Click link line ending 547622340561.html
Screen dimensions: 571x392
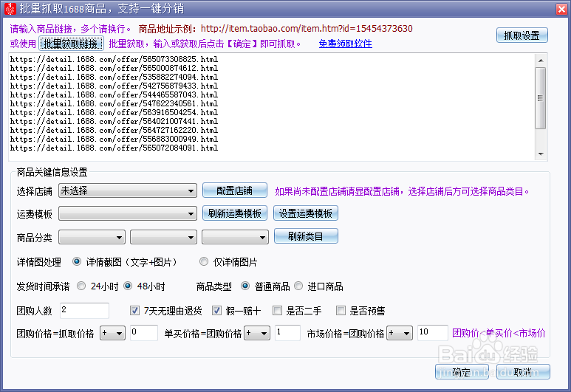pyautogui.click(x=114, y=103)
